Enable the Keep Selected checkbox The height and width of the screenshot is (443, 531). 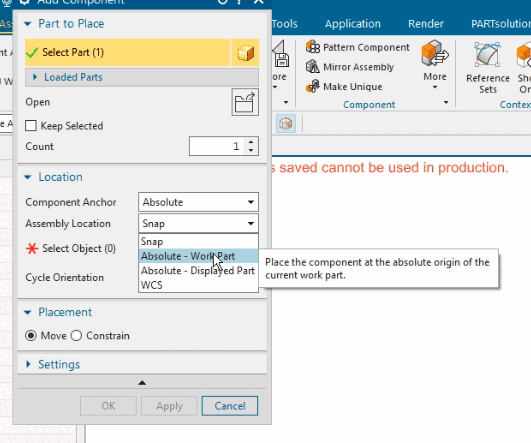pyautogui.click(x=31, y=126)
